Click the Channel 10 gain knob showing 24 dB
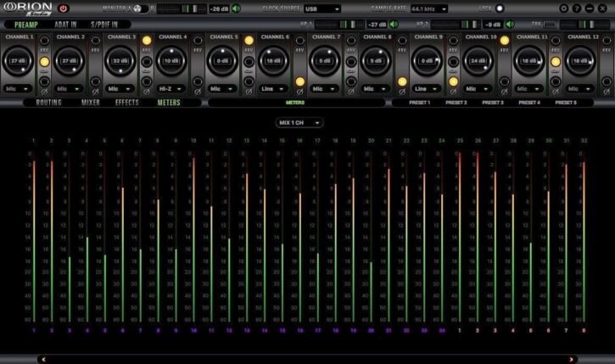Screen dimensions: 615x364 click(x=478, y=61)
